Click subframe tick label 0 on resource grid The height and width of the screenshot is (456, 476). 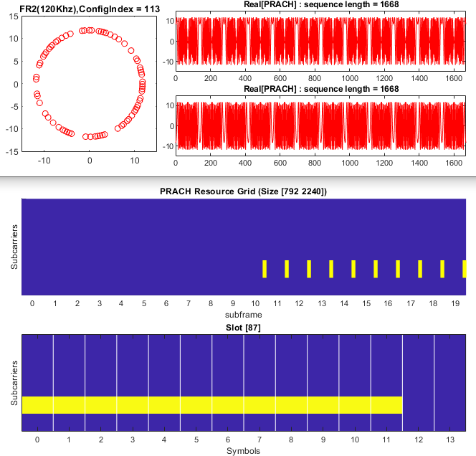tap(32, 304)
